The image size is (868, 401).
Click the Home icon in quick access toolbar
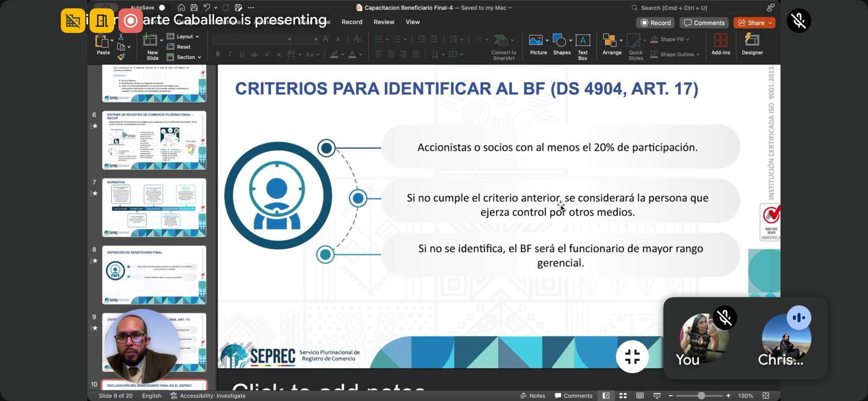[181, 8]
